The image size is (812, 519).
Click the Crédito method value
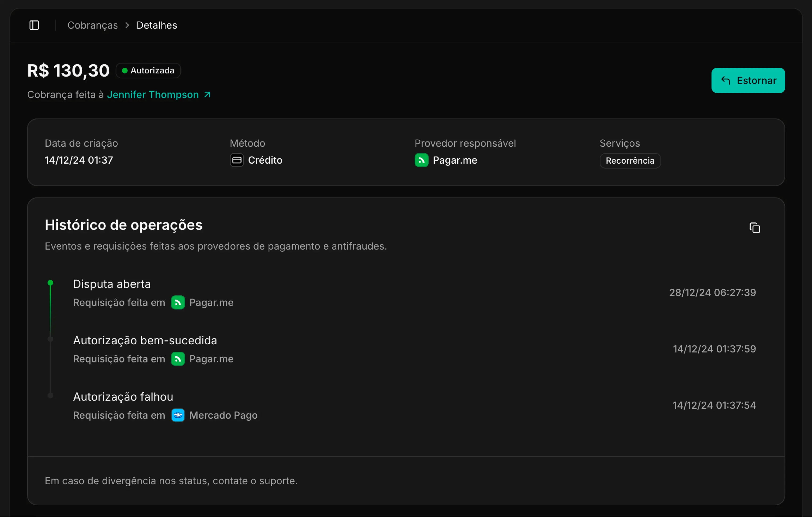pos(265,160)
